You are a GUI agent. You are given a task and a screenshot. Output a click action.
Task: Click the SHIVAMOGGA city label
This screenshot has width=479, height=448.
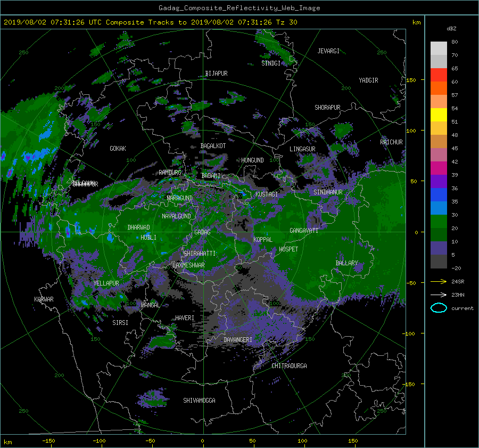point(199,401)
